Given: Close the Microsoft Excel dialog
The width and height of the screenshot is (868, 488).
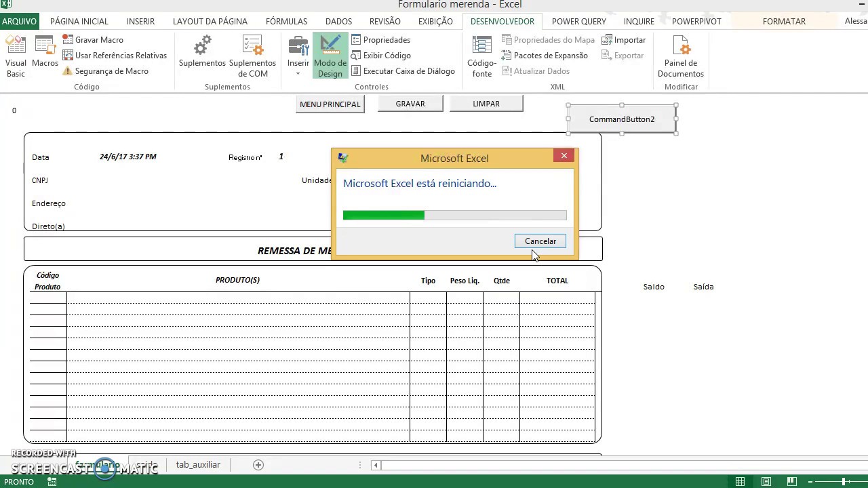Looking at the screenshot, I should click(564, 156).
